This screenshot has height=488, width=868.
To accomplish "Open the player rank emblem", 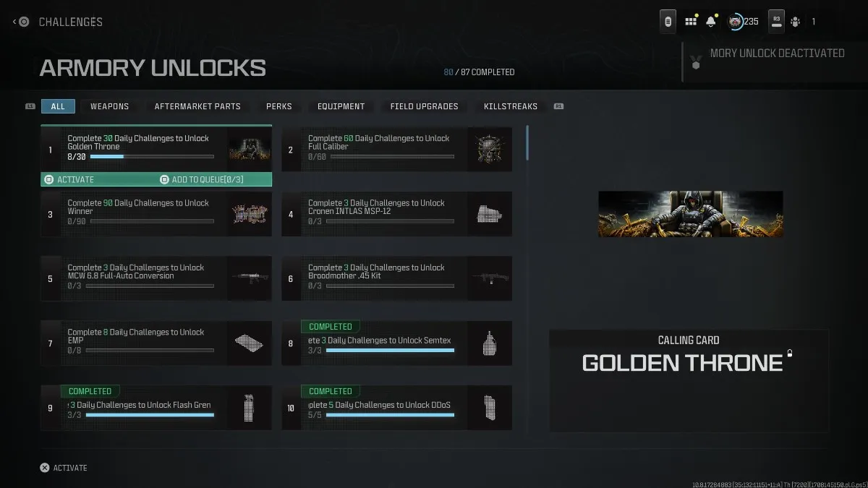I will coord(735,22).
